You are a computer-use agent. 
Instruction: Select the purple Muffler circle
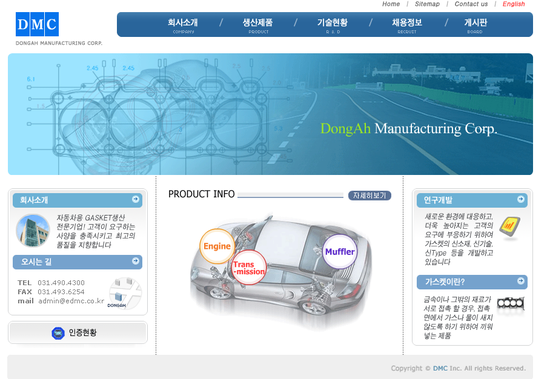(340, 252)
